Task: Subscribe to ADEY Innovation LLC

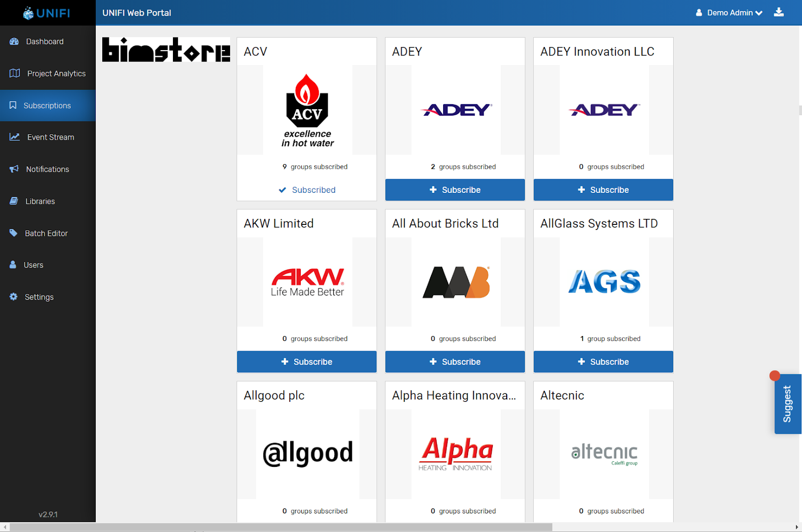Action: tap(604, 190)
